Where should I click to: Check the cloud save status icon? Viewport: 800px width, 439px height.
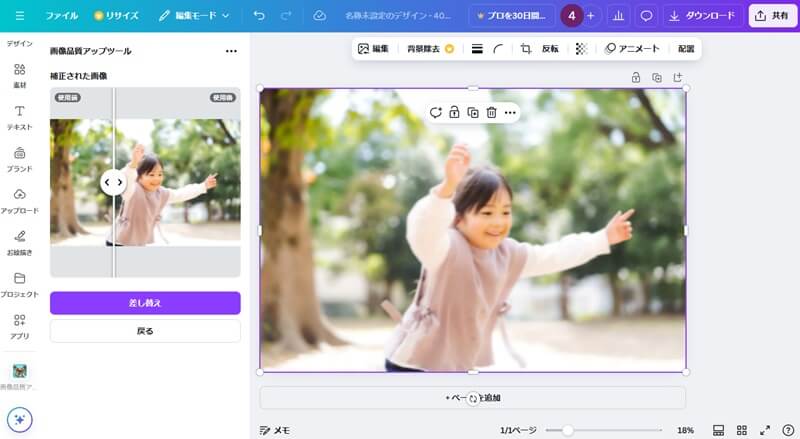319,16
